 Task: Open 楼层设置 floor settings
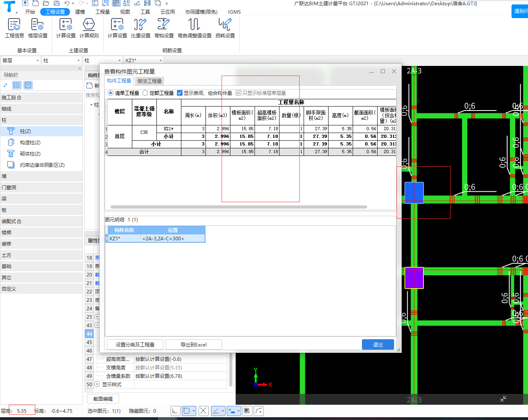(38, 28)
